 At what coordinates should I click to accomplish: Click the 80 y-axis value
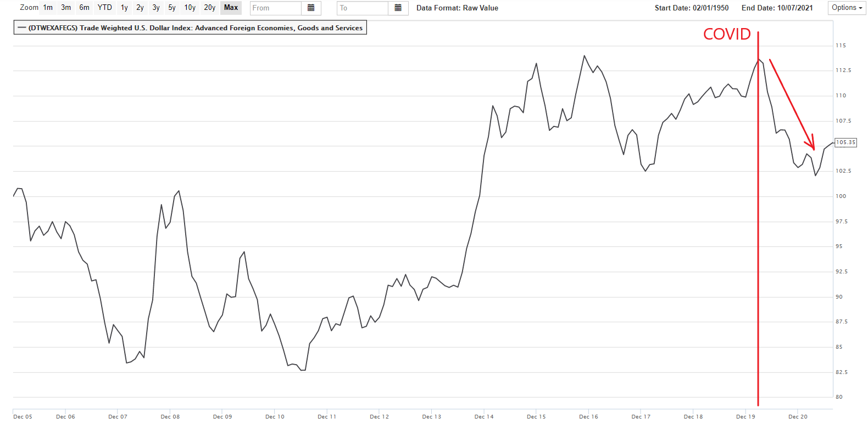(x=839, y=397)
